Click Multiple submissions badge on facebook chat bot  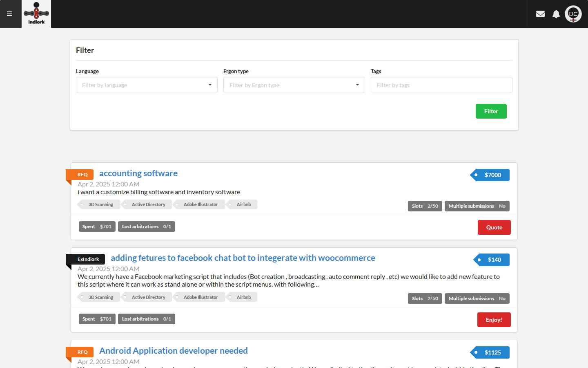tap(477, 298)
